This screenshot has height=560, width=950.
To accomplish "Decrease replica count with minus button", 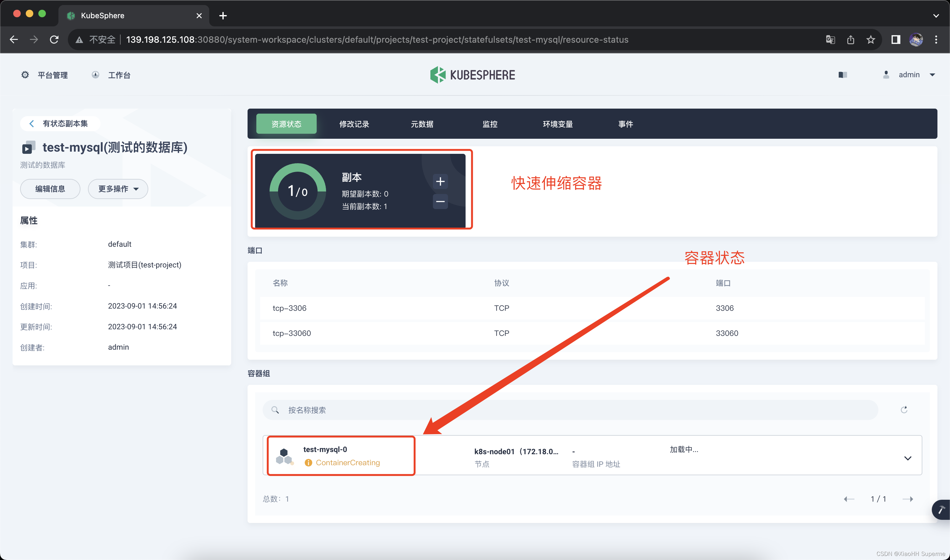I will tap(440, 202).
